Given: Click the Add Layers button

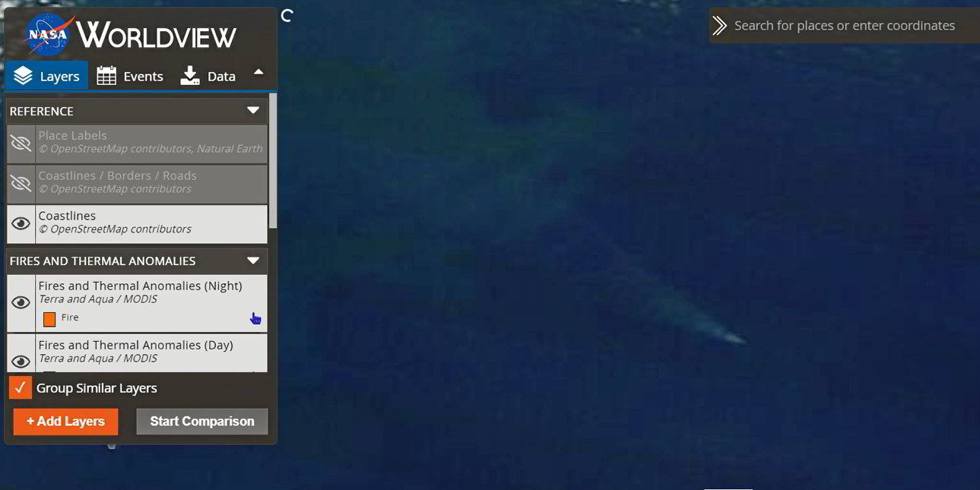Looking at the screenshot, I should pyautogui.click(x=65, y=422).
